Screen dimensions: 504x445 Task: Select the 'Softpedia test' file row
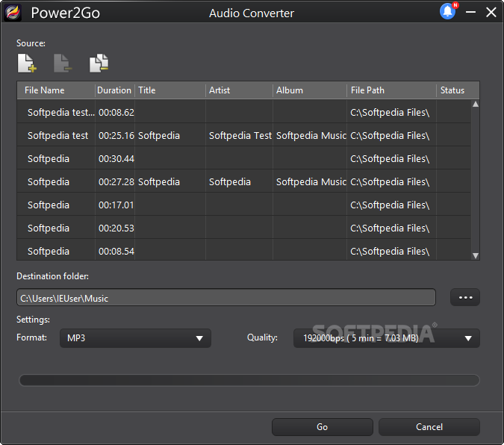coord(244,135)
